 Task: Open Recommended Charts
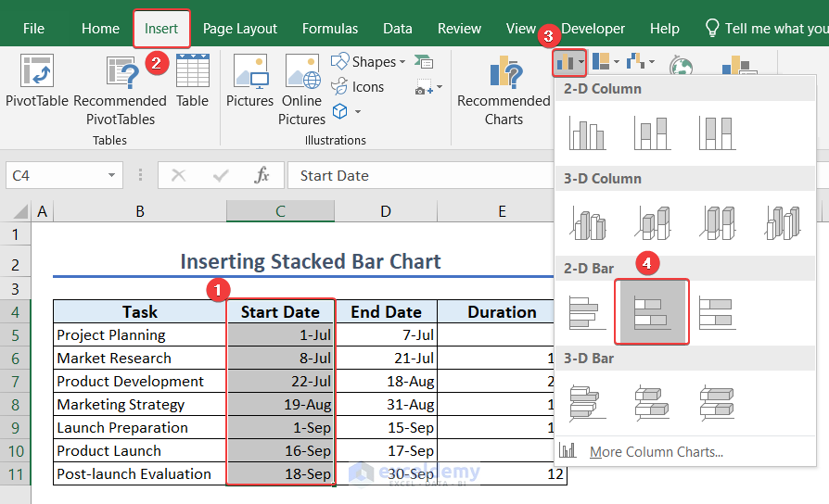click(x=504, y=91)
